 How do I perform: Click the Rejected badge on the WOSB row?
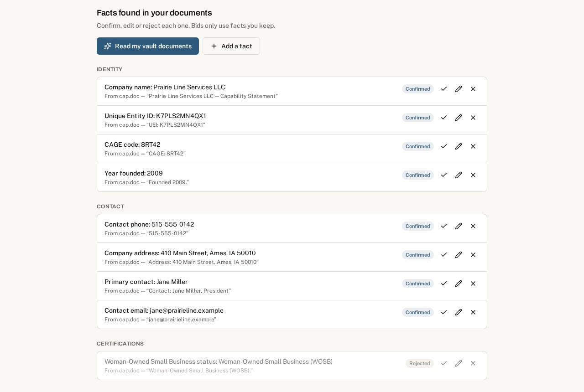pos(420,363)
